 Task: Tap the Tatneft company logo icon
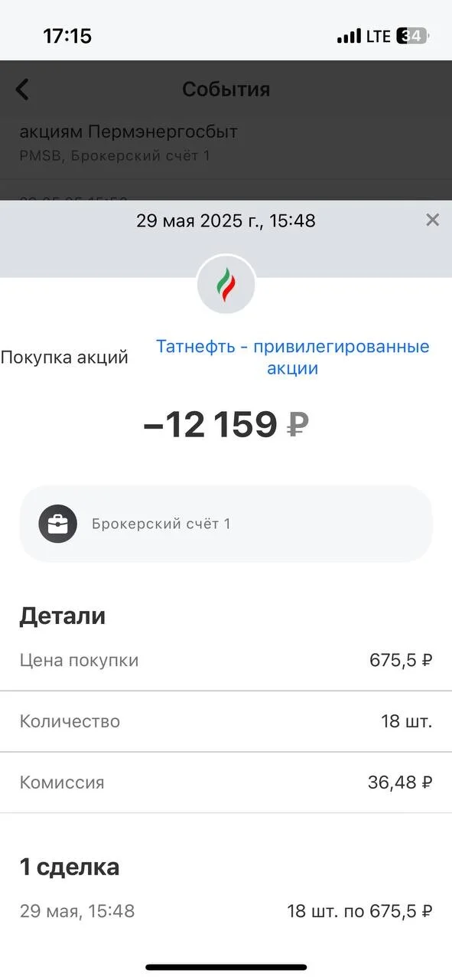[x=226, y=285]
